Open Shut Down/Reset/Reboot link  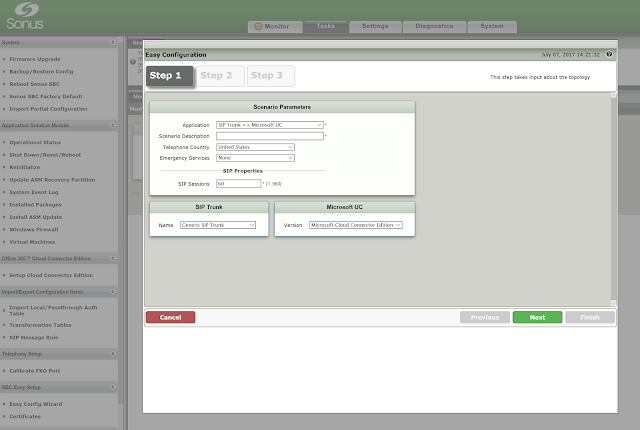click(45, 155)
